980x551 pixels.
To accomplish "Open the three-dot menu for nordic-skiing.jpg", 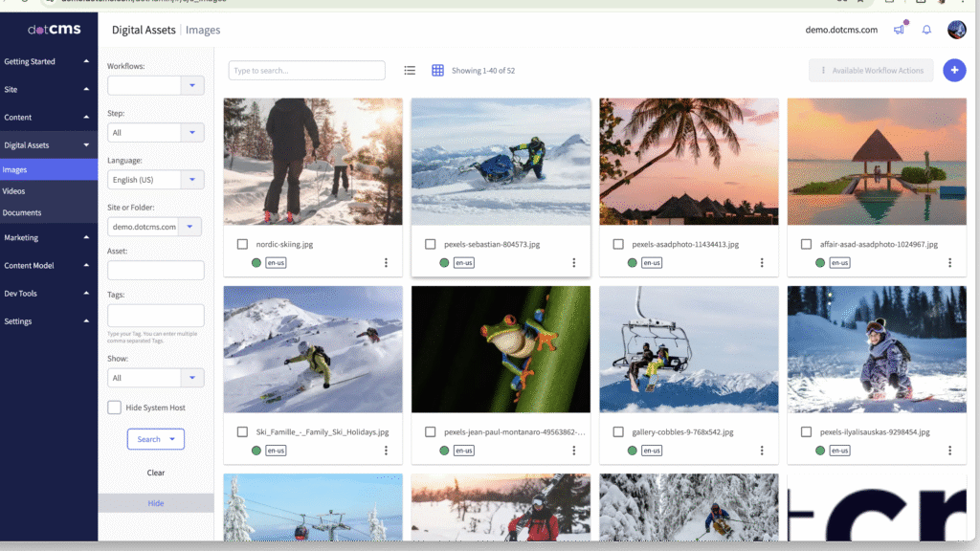I will (x=386, y=263).
